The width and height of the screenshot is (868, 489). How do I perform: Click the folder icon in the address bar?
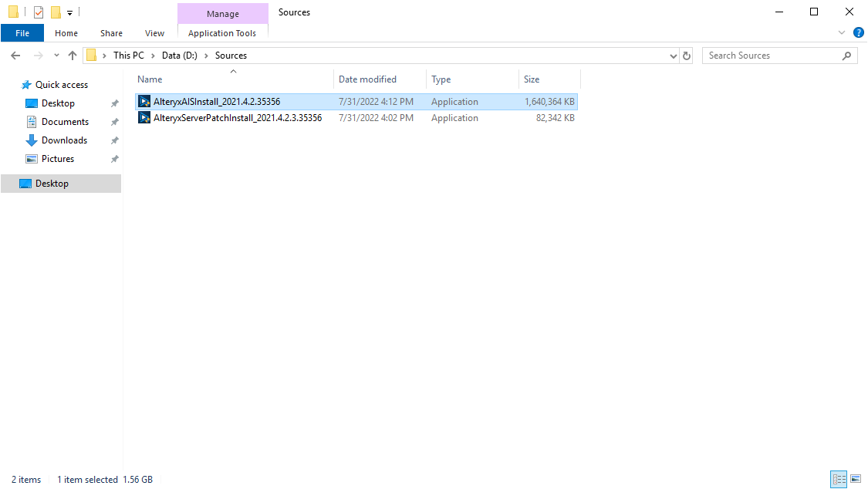pos(92,55)
